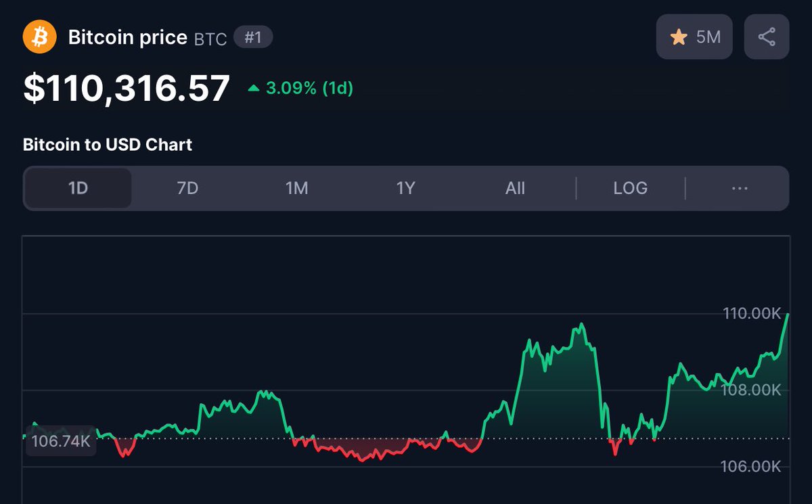Image resolution: width=812 pixels, height=504 pixels.
Task: Toggle LOG scale on the chart
Action: [x=631, y=188]
